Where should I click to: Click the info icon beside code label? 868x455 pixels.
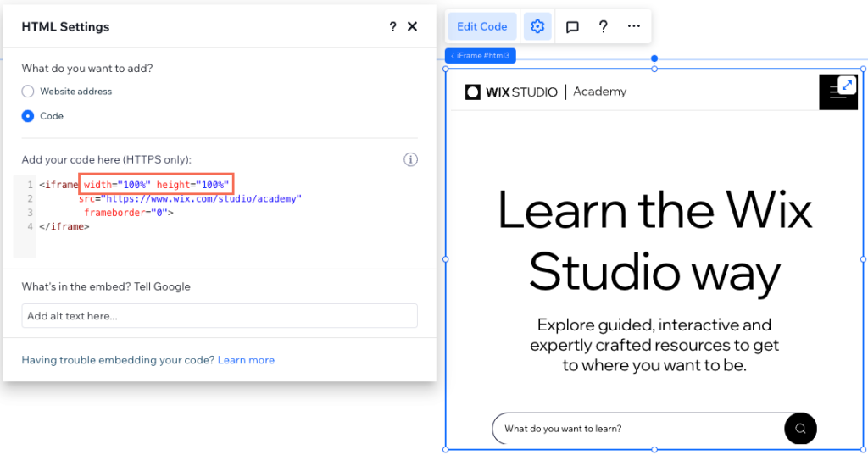coord(410,159)
